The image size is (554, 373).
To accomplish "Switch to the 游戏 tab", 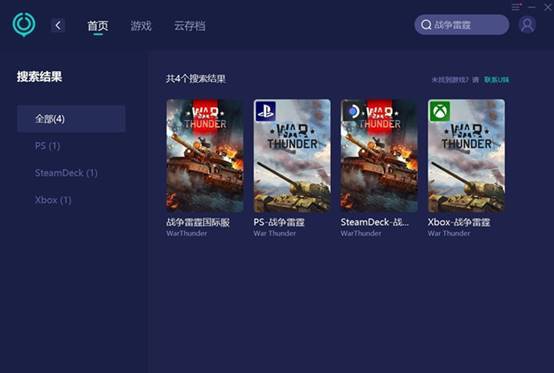I will 141,26.
